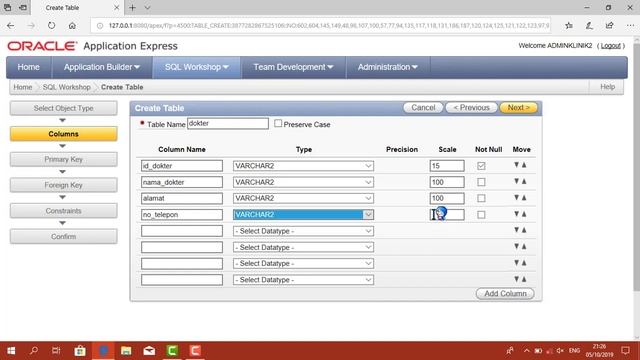The image size is (640, 360).
Task: Open taskbar search
Action: pos(34,351)
